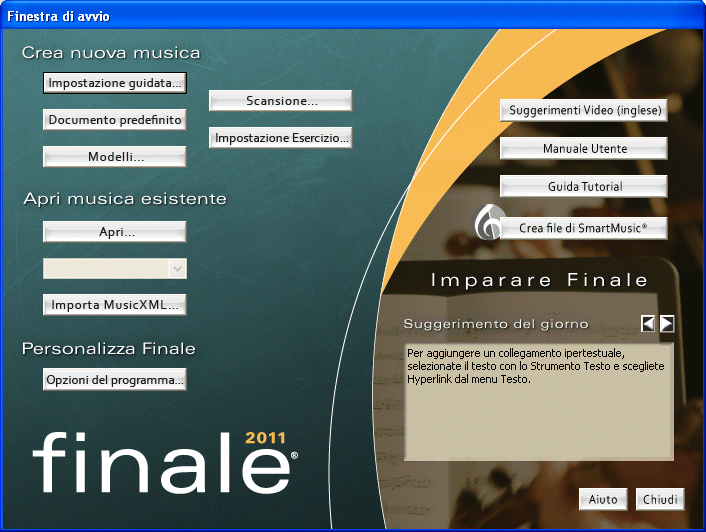Image resolution: width=706 pixels, height=532 pixels.
Task: Click the 'Suggerimento del giorno' label
Action: (496, 324)
